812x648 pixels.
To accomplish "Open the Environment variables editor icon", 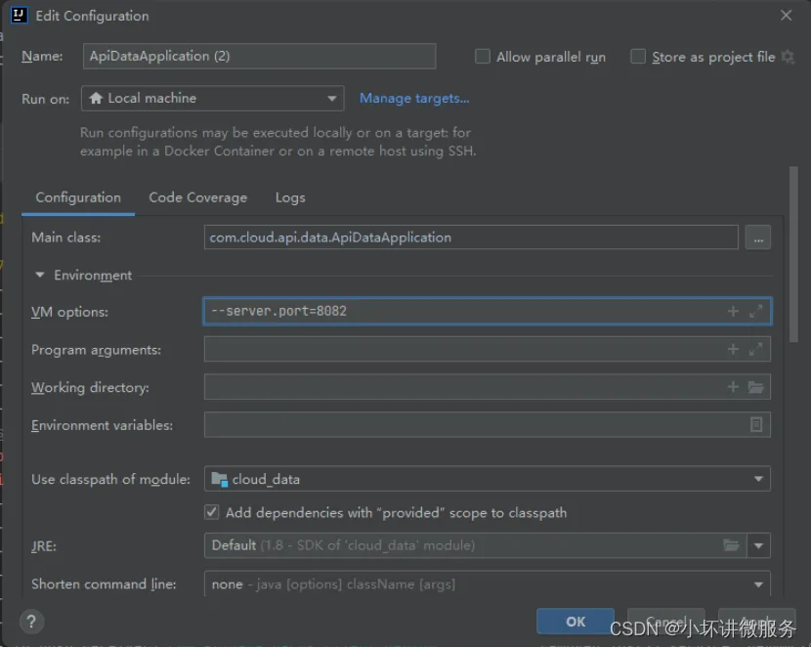I will (756, 425).
